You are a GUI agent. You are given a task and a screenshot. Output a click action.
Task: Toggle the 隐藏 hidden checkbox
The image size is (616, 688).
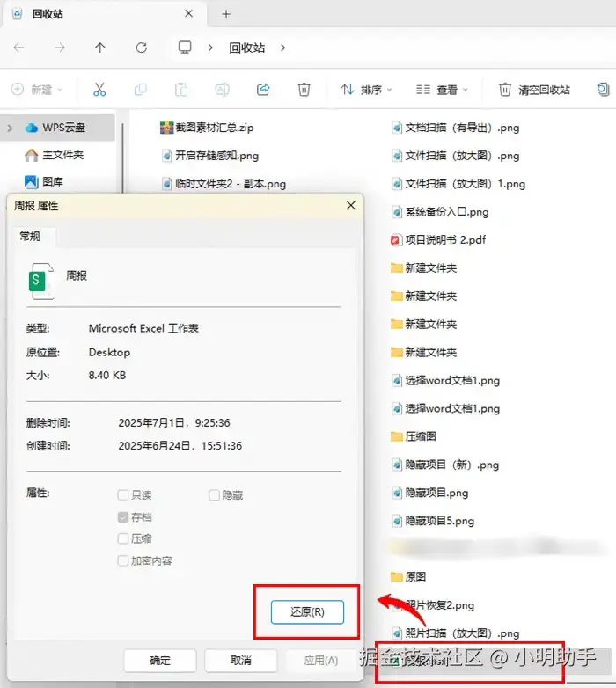pos(214,495)
